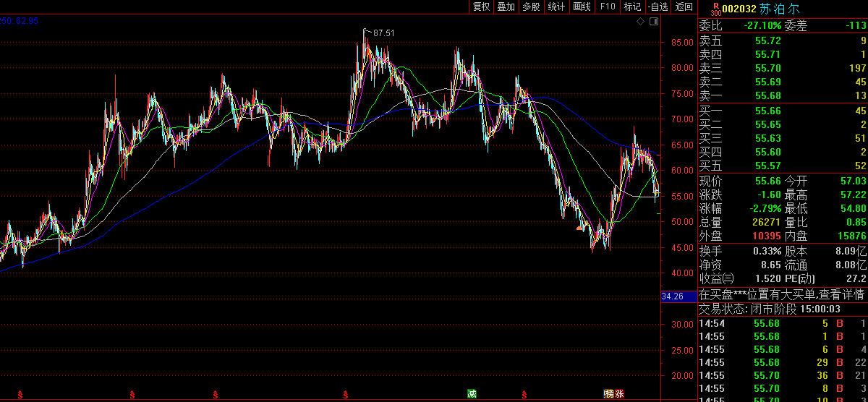
Task: Select the 买二 55.65 bid row
Action: point(783,124)
